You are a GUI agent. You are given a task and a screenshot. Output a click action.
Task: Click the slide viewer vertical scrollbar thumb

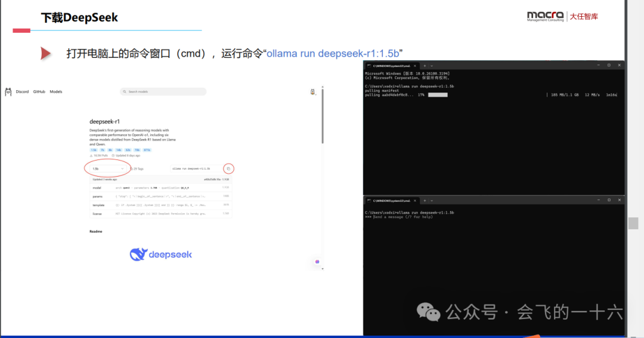point(633,223)
